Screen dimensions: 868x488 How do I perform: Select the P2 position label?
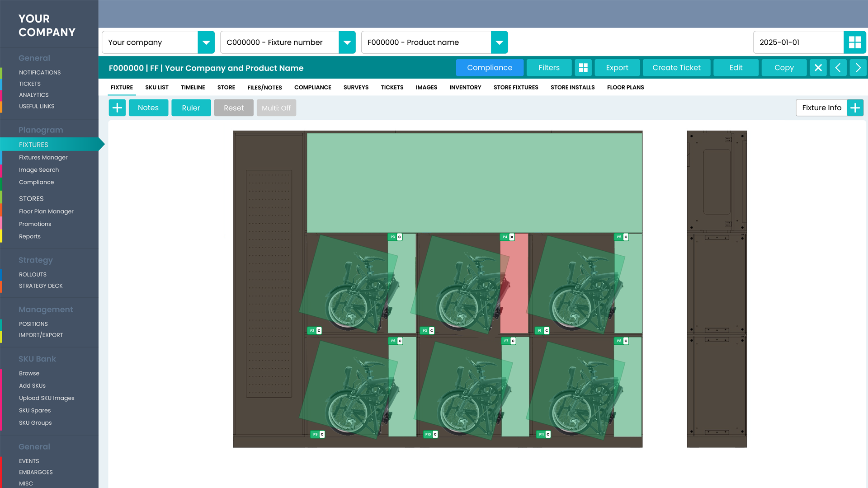tap(312, 331)
